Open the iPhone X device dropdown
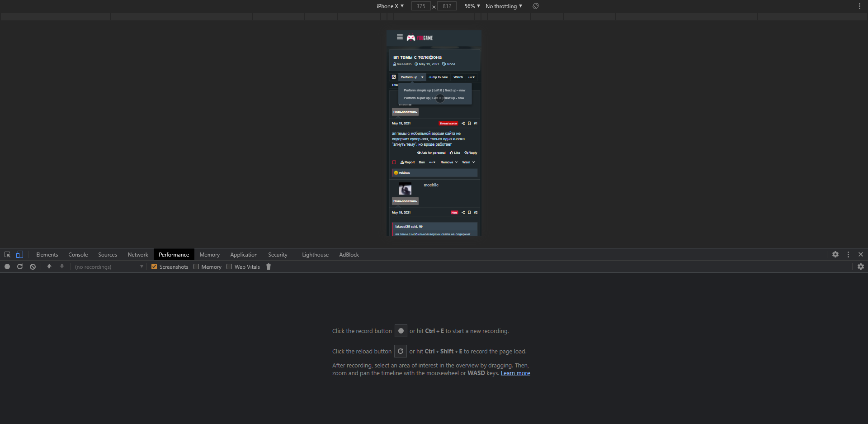The image size is (868, 424). 390,6
